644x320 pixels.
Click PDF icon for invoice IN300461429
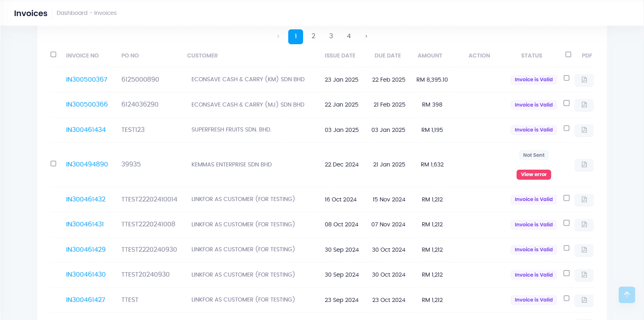[584, 250]
